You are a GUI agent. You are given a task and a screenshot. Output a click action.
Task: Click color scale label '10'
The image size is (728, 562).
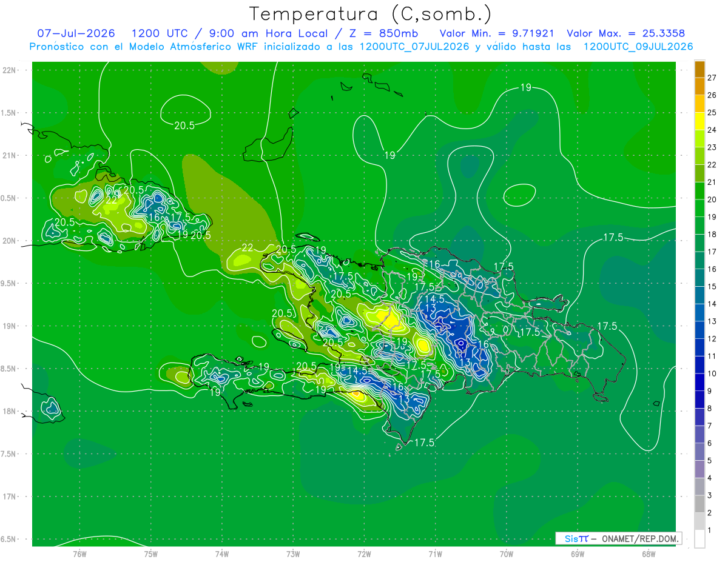point(712,373)
